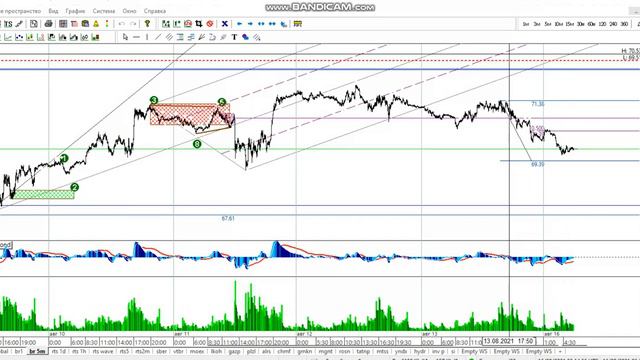Open the moex workspace tab

click(x=197, y=351)
